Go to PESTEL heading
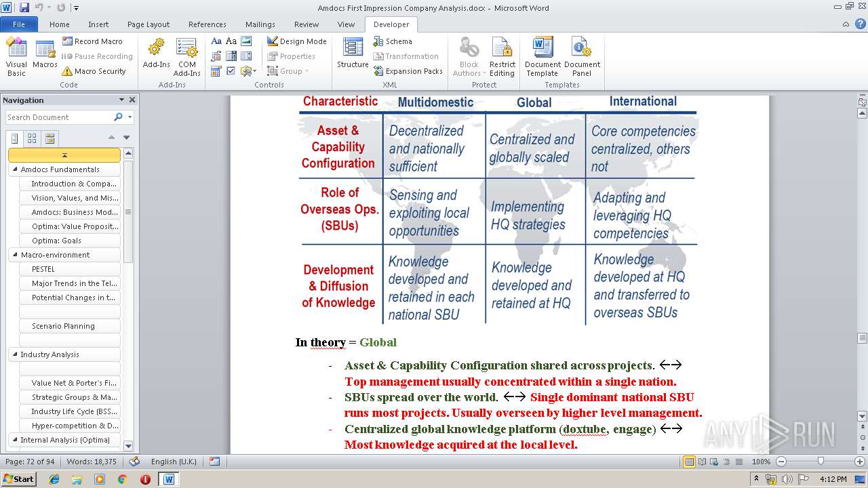Viewport: 868px width, 488px height. tap(70, 269)
